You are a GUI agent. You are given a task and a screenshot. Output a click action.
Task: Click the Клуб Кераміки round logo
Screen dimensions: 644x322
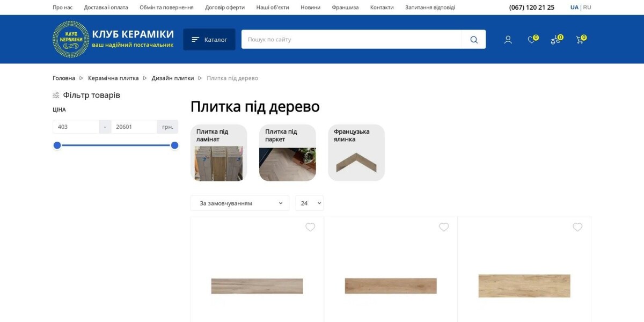71,39
